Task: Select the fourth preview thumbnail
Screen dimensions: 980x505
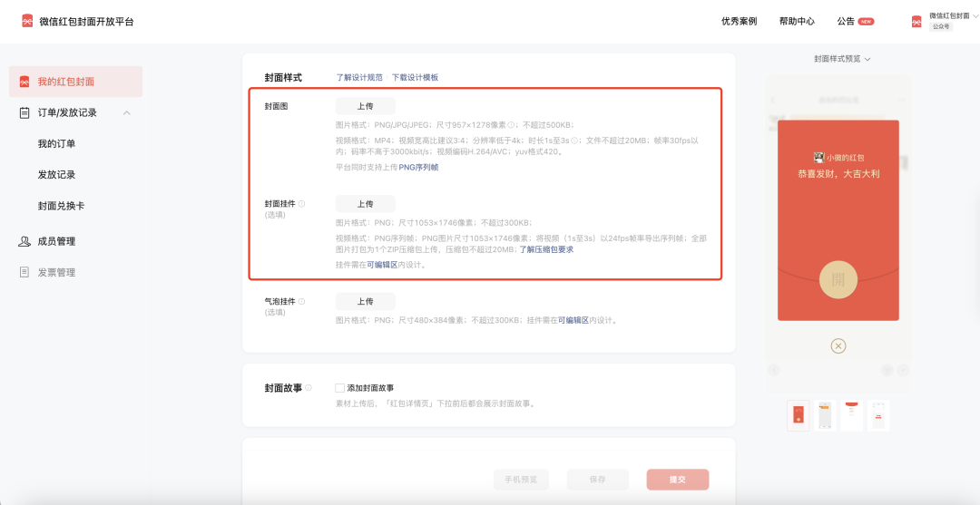Action: point(878,416)
